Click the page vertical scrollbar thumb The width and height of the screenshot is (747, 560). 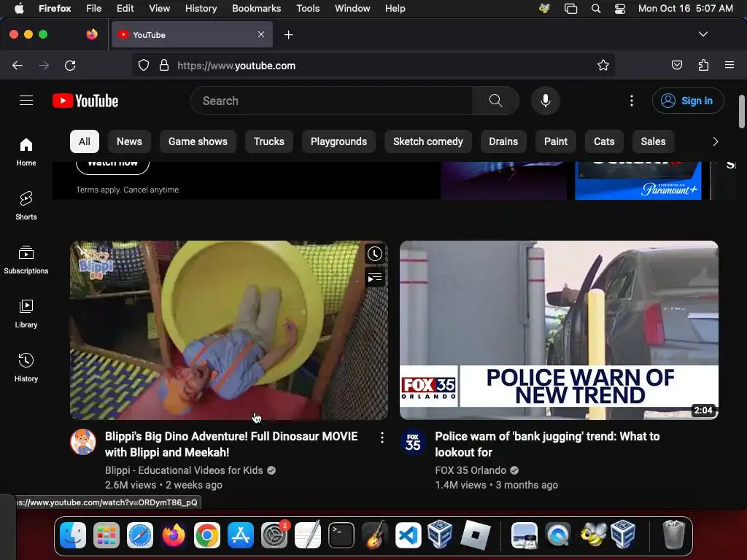tap(742, 112)
